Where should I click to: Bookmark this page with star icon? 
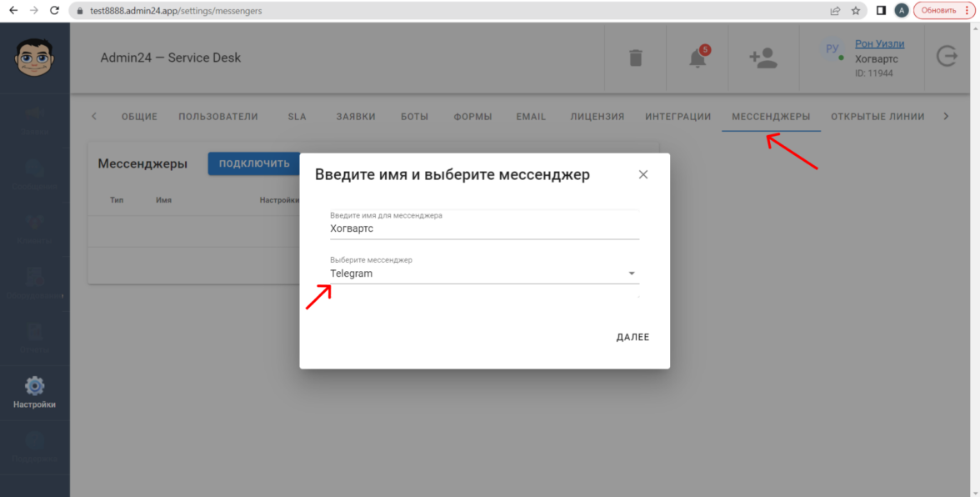coord(856,11)
